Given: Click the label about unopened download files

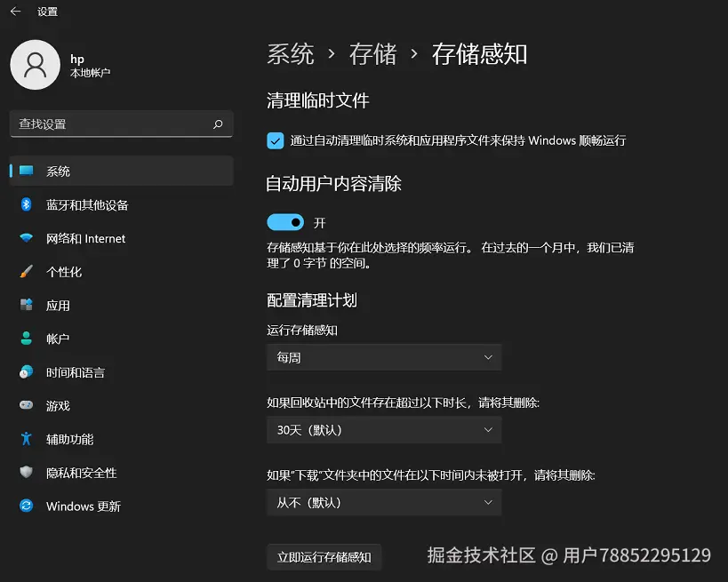Looking at the screenshot, I should [x=431, y=475].
